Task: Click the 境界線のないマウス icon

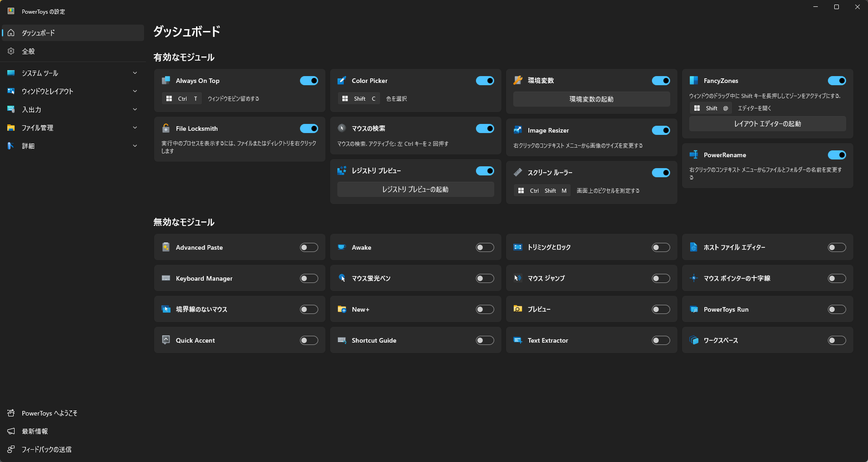Action: pyautogui.click(x=166, y=309)
